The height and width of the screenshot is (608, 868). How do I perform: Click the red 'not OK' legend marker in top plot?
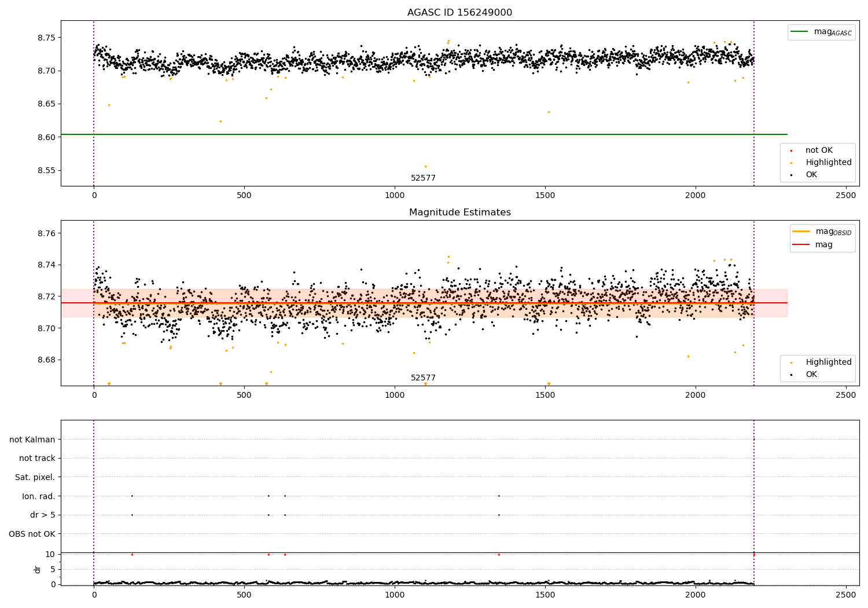tap(791, 151)
